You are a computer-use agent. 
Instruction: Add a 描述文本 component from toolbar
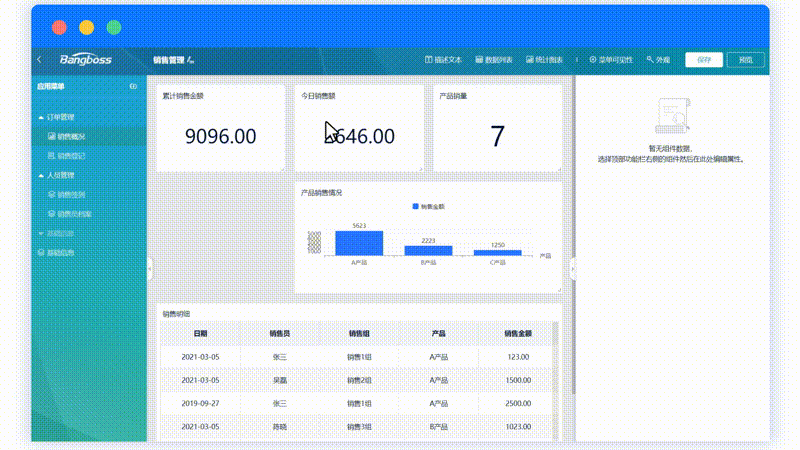(444, 60)
